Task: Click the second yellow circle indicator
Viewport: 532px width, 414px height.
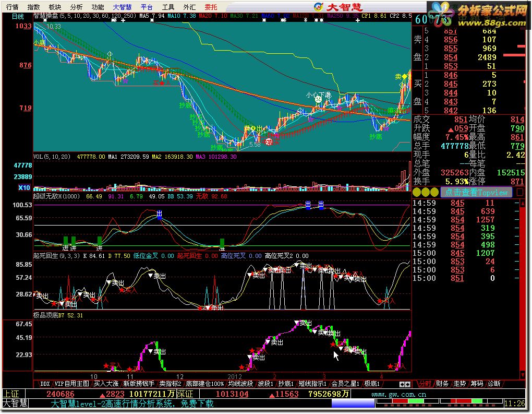Action: coord(426,192)
